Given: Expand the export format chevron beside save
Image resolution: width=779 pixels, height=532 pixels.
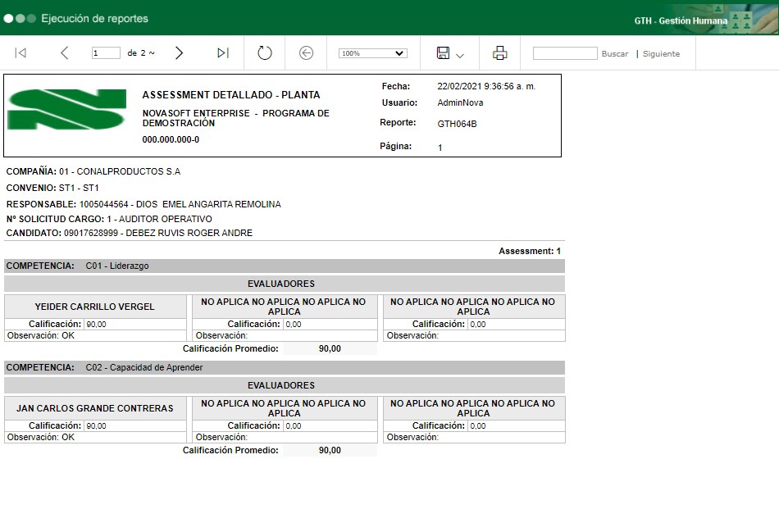Looking at the screenshot, I should (x=460, y=55).
